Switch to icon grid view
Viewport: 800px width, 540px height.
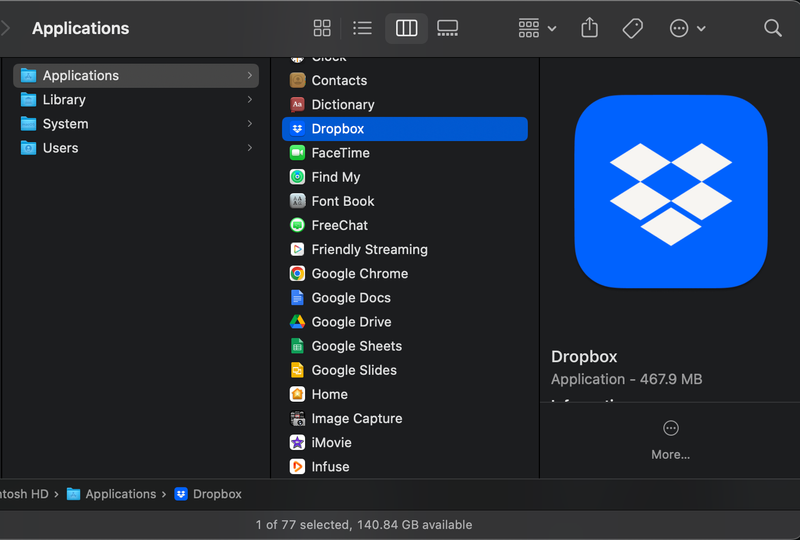[x=322, y=29]
